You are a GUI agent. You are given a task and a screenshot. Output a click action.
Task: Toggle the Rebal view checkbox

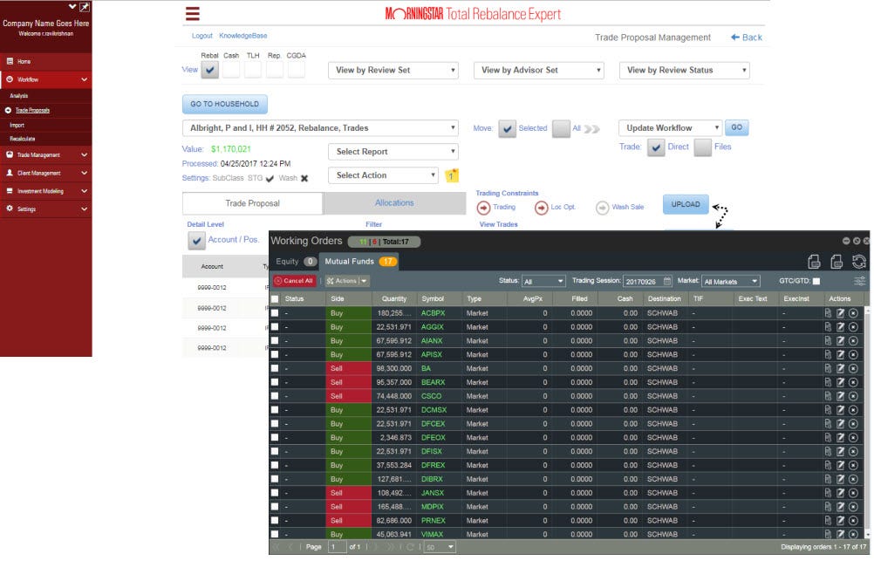click(x=209, y=70)
